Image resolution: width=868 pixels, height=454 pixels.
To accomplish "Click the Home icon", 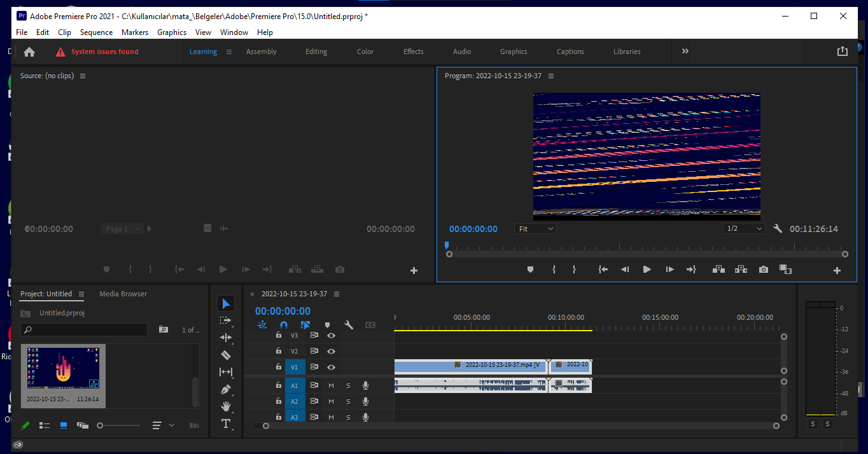I will coord(29,52).
